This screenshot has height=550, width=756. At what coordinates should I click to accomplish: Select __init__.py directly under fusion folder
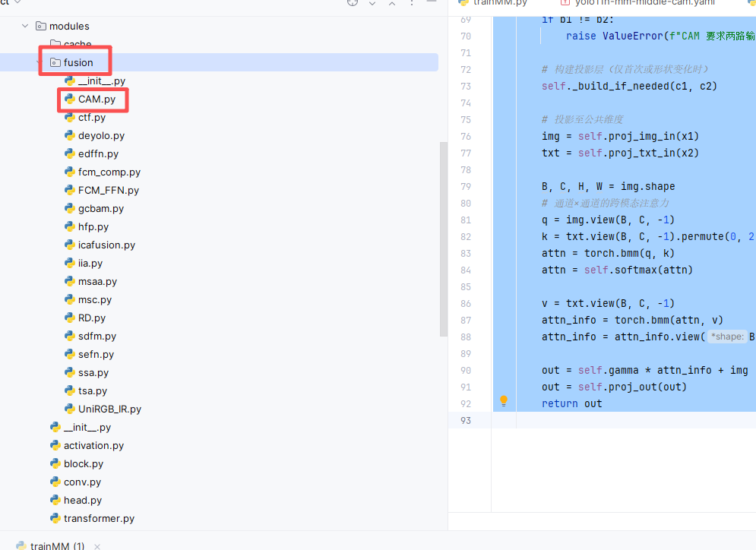click(102, 81)
